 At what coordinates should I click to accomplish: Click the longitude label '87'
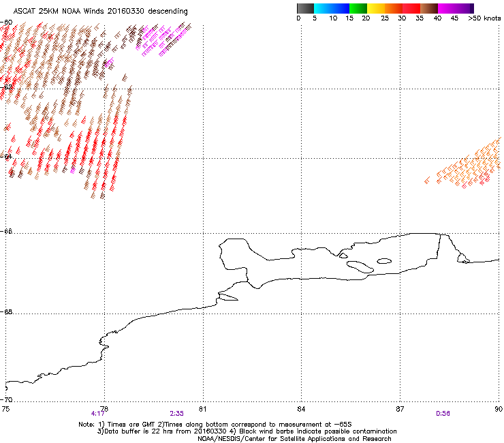point(400,409)
